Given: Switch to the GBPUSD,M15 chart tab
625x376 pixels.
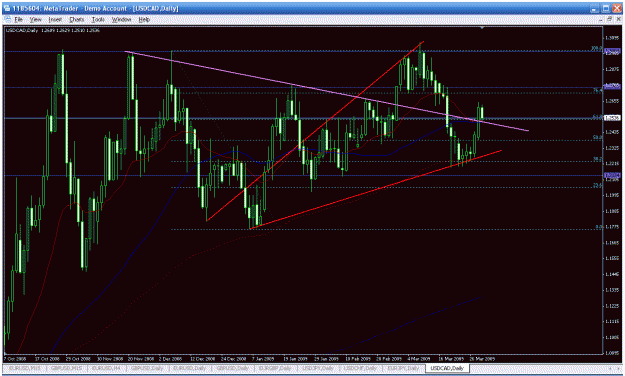Looking at the screenshot, I should [66, 368].
